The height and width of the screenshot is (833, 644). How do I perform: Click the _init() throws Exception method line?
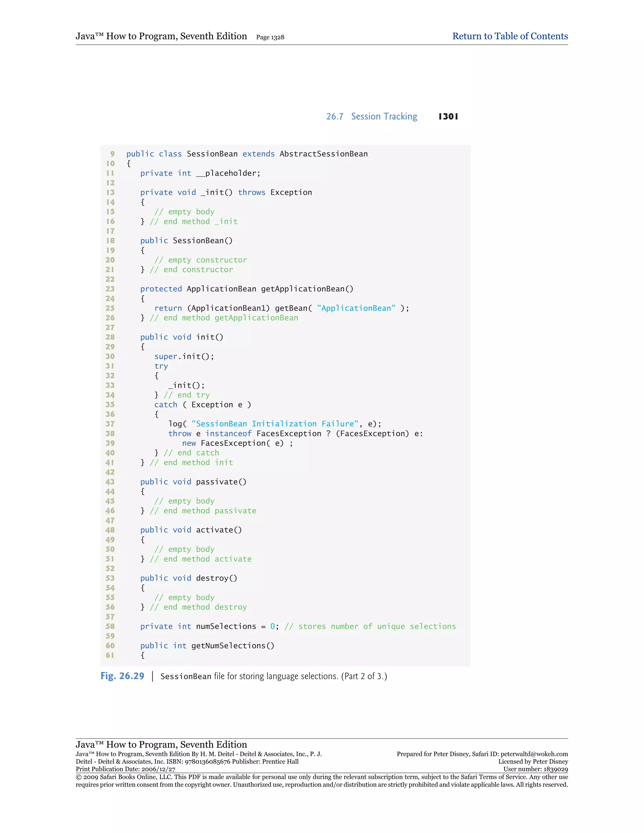(226, 192)
